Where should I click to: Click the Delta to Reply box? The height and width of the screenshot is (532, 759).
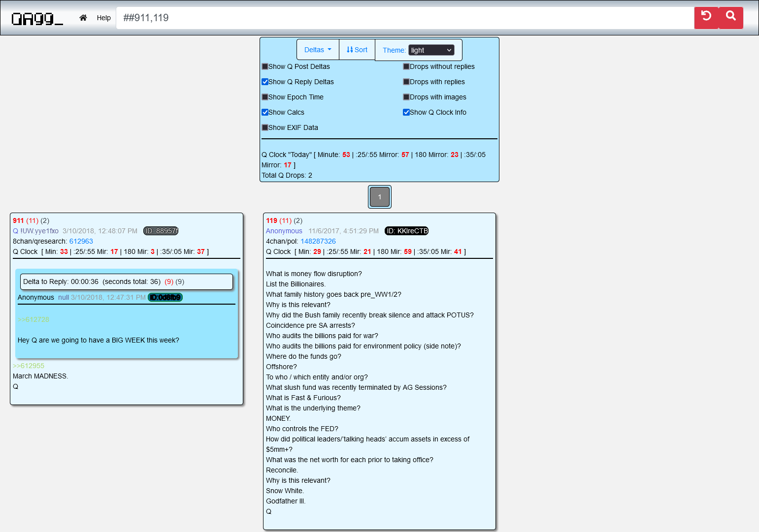[x=127, y=282]
